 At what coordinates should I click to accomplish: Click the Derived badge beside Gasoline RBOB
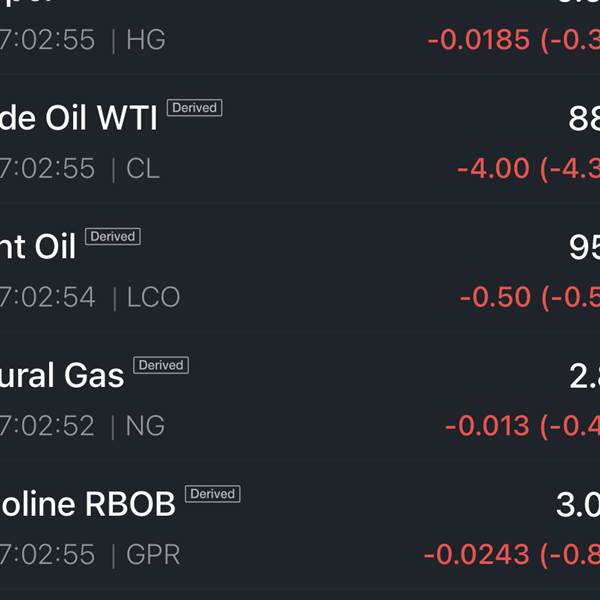point(212,494)
